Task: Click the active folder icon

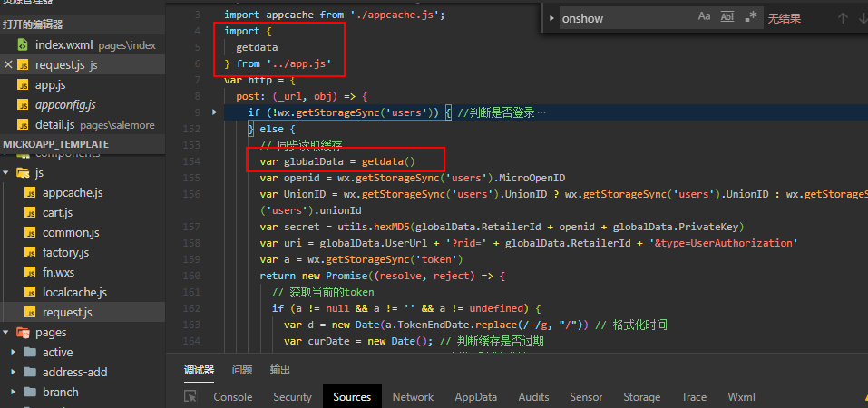Action: point(31,353)
